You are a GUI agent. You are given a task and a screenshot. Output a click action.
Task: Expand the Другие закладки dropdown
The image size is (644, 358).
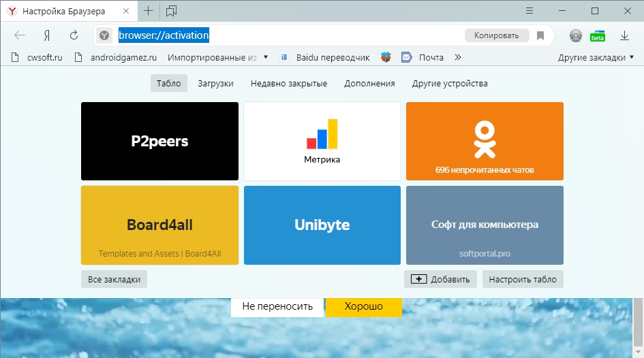pyautogui.click(x=596, y=57)
